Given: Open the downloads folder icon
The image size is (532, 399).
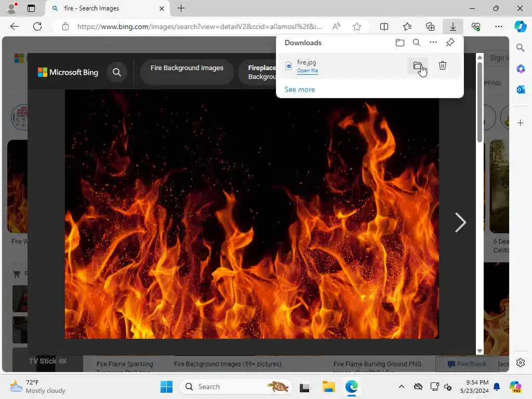Looking at the screenshot, I should pyautogui.click(x=400, y=43).
